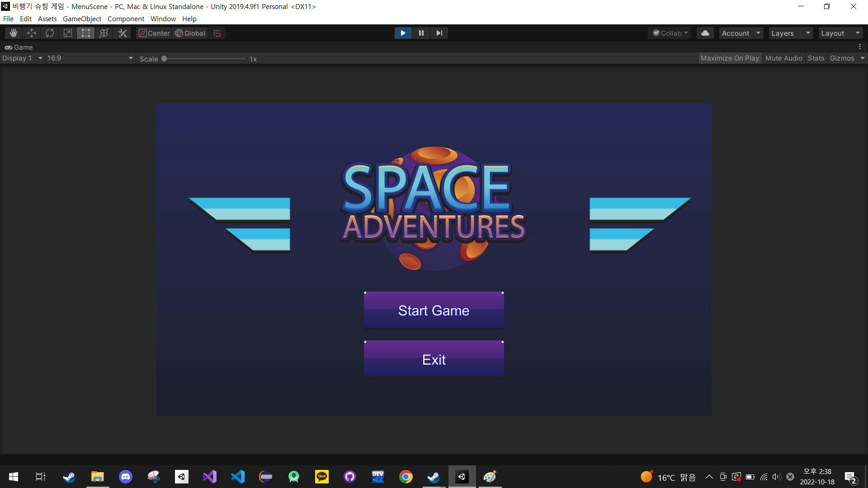Open the Layers dropdown

click(790, 33)
